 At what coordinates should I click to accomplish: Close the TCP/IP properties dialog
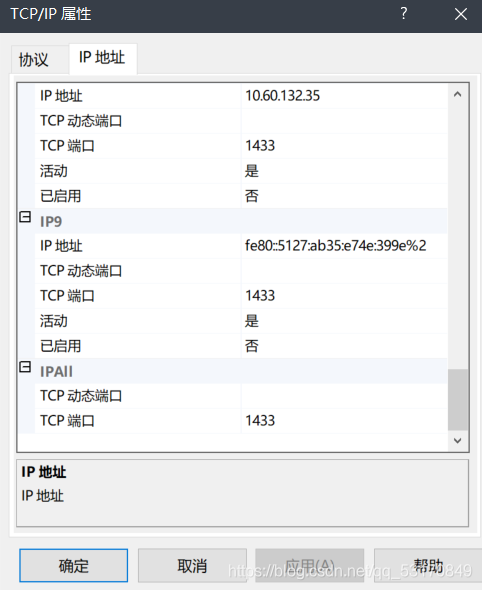click(461, 14)
